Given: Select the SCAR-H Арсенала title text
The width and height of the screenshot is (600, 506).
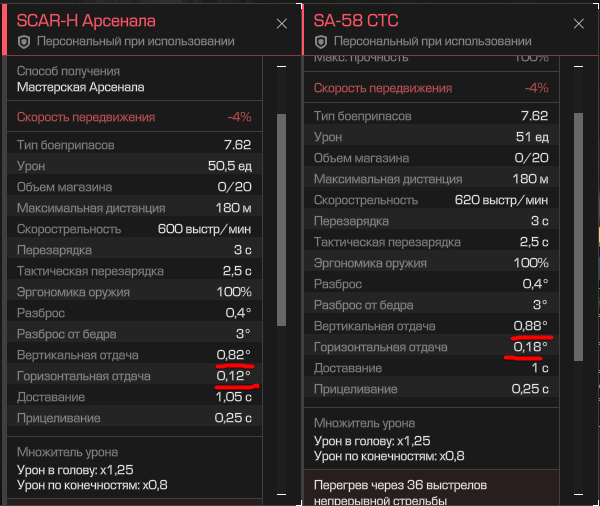Looking at the screenshot, I should point(86,21).
